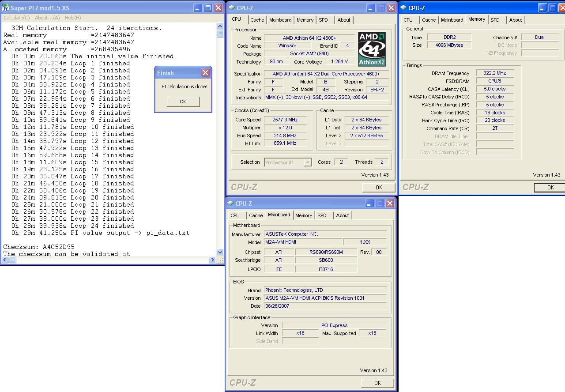Click OK in the Memory tab window
This screenshot has height=392, width=565.
[550, 187]
